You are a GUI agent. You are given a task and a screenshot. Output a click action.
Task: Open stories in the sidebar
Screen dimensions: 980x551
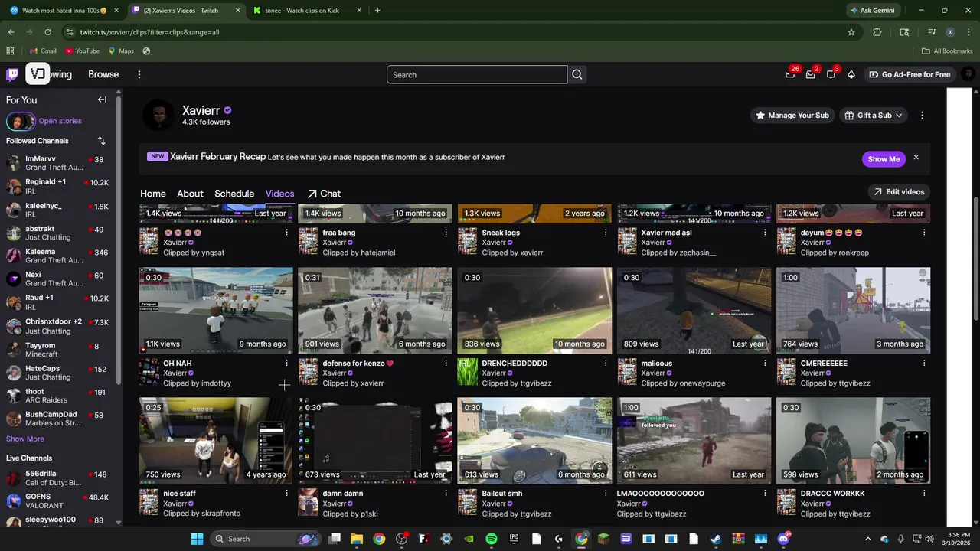click(44, 121)
